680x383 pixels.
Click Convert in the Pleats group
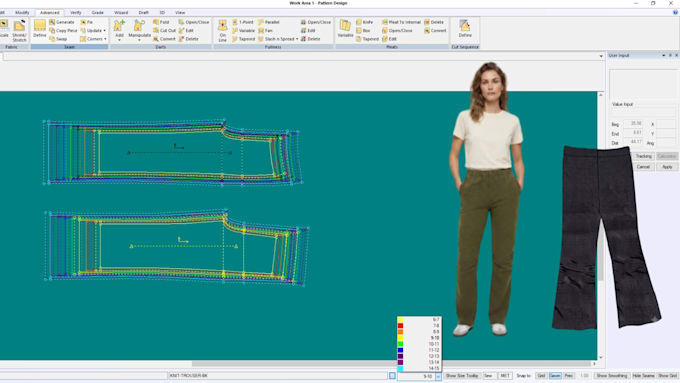pos(435,31)
